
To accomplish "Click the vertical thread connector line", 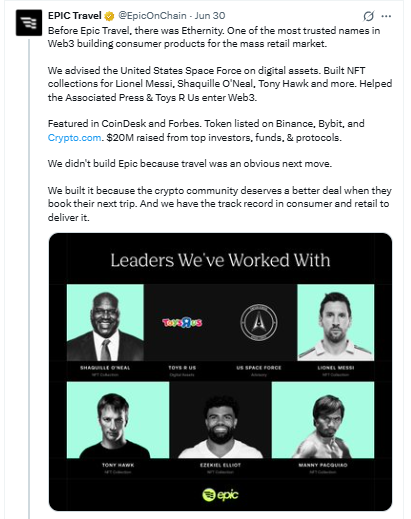I will click(29, 278).
